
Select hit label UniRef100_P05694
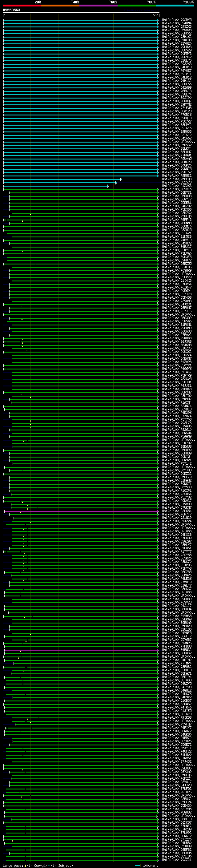[x=177, y=291]
